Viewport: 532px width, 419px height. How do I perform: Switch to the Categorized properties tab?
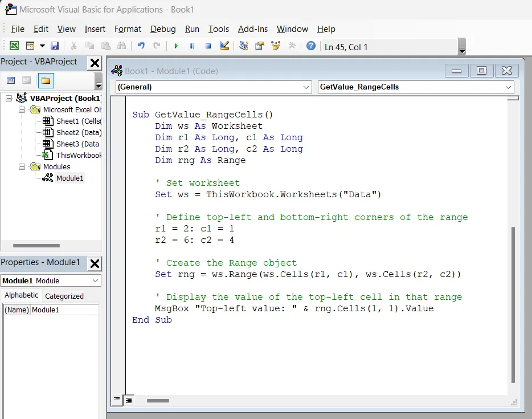(64, 296)
